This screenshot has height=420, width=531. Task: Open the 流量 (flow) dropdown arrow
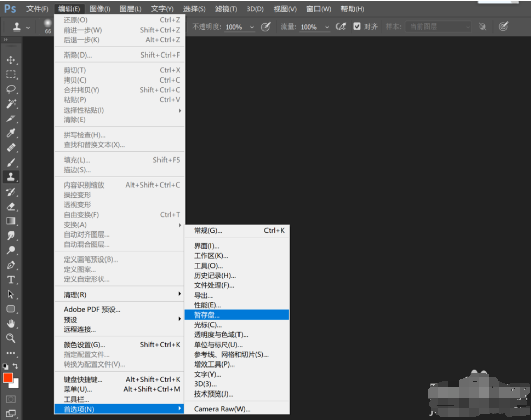(x=327, y=27)
